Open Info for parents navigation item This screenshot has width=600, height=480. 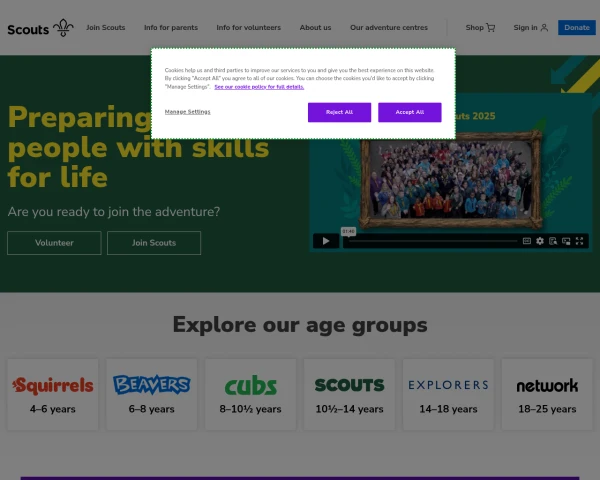tap(171, 28)
